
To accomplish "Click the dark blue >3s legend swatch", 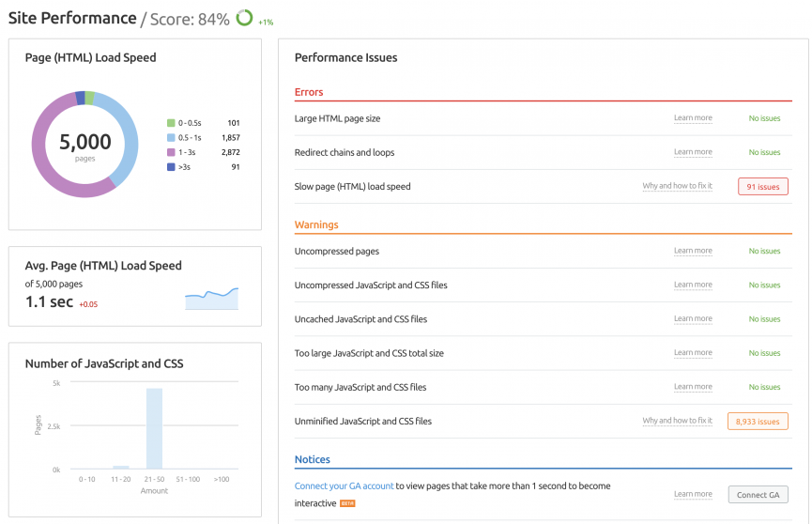I will [171, 167].
